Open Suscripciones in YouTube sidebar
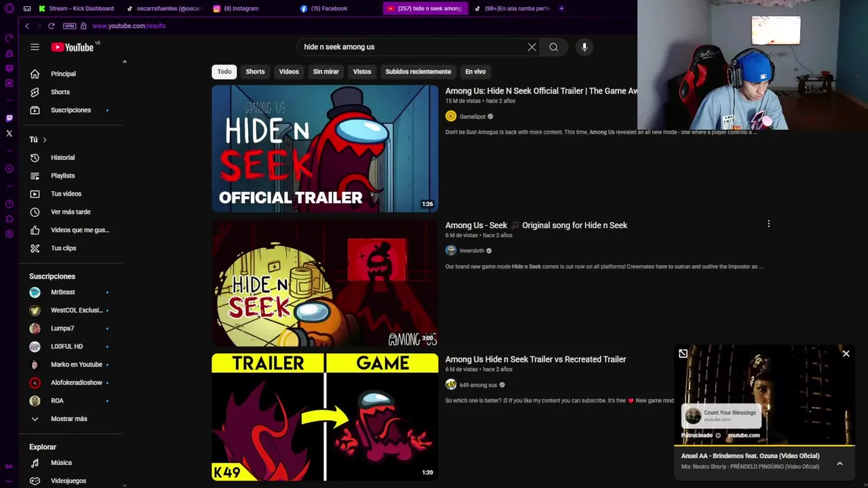 [x=70, y=110]
